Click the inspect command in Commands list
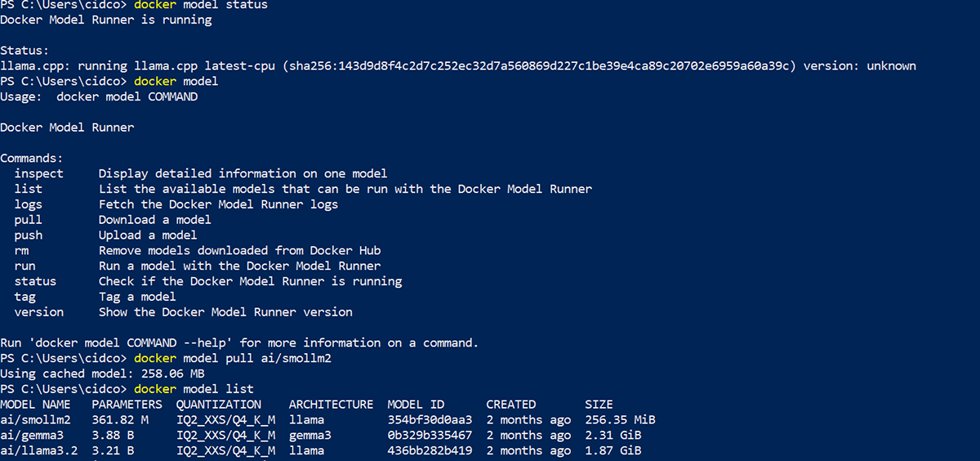 click(x=38, y=173)
